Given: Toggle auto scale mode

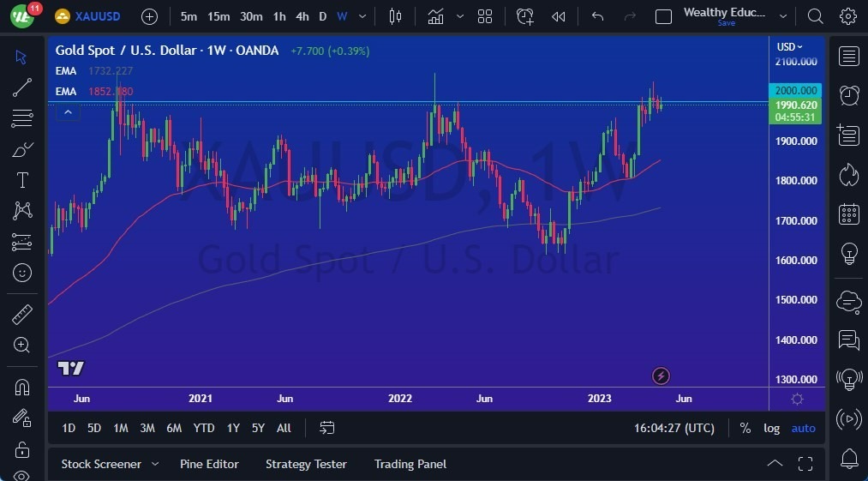Looking at the screenshot, I should (803, 428).
